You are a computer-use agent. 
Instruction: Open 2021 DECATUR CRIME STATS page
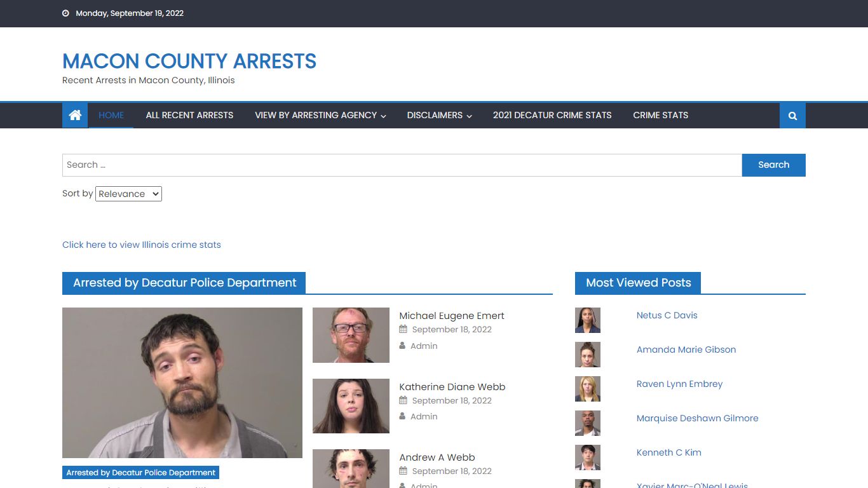tap(552, 115)
